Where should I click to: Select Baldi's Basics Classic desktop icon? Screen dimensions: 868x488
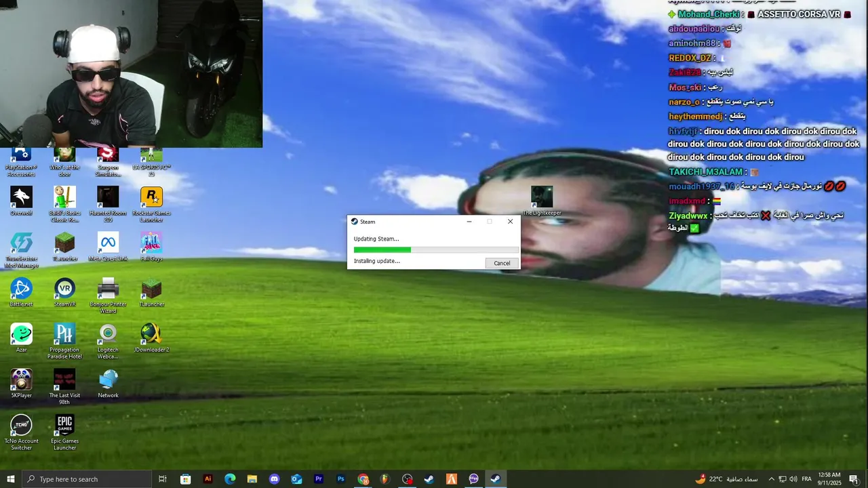coord(64,205)
